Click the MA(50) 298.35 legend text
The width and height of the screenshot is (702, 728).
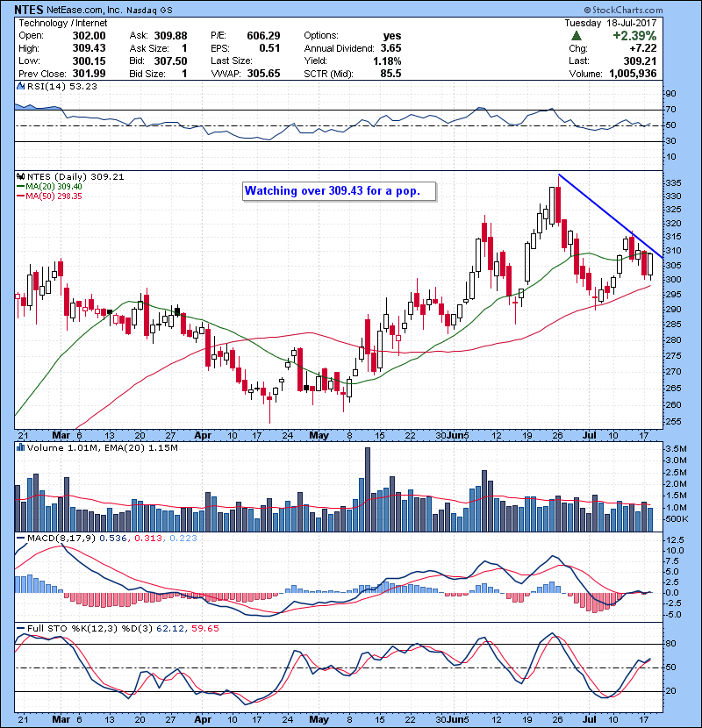coord(54,196)
